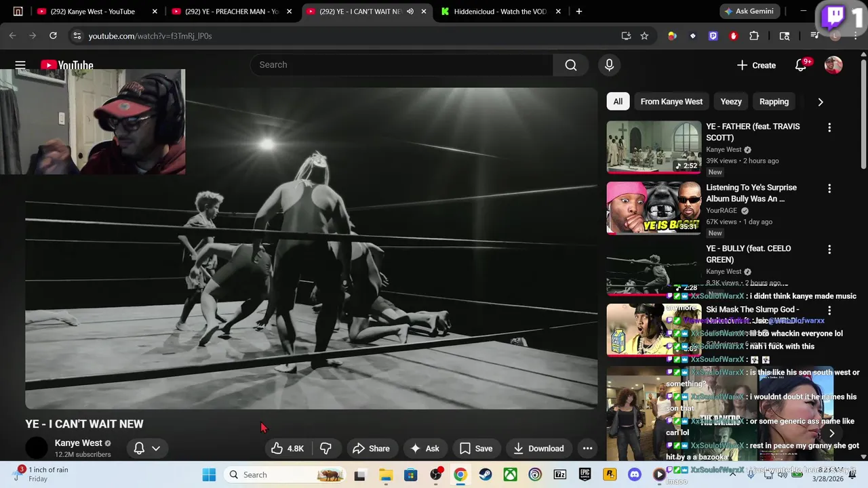868x488 pixels.
Task: Click the YE - I CAN'T WAIT NEW title
Action: [x=84, y=424]
